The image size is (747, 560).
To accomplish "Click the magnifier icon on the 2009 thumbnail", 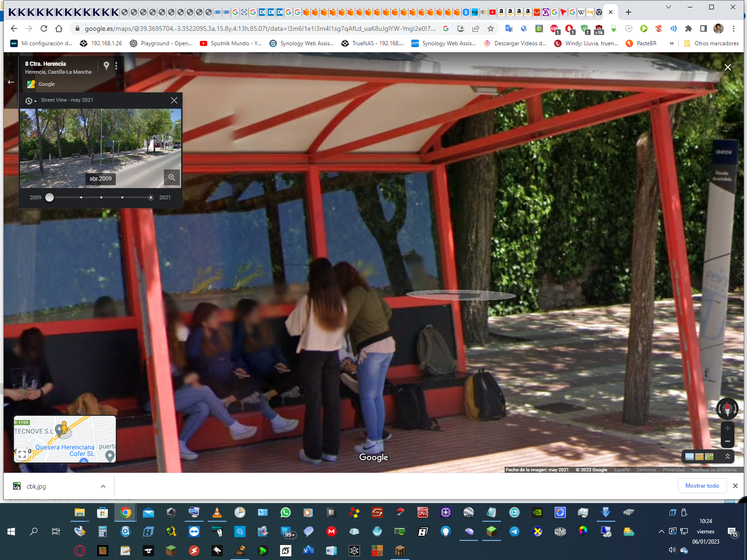I will (x=172, y=177).
